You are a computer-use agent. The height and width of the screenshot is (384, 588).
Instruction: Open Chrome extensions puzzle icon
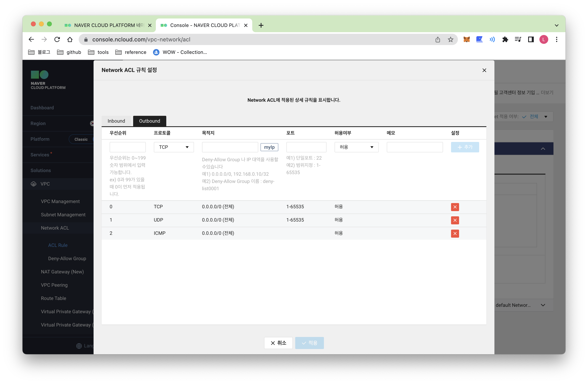pos(505,40)
